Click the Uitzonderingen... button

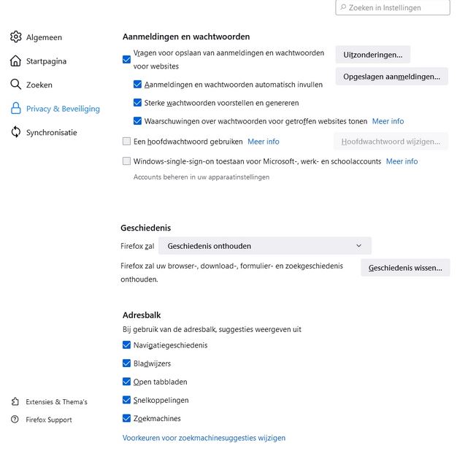[372, 55]
